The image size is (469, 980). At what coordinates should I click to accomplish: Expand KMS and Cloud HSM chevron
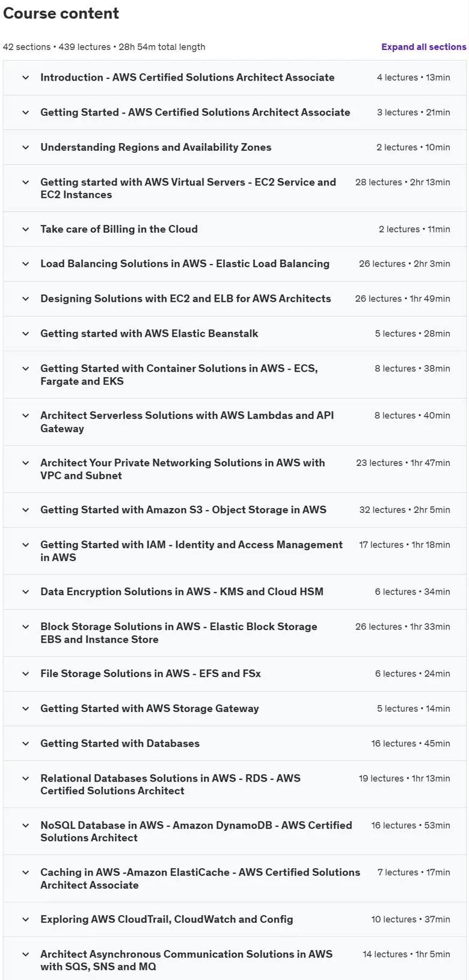(x=25, y=592)
